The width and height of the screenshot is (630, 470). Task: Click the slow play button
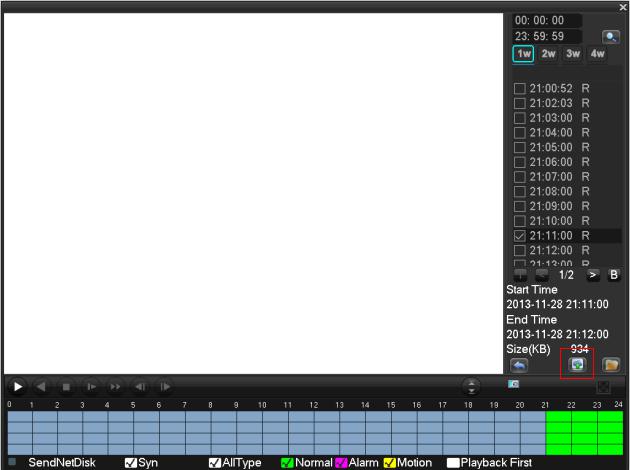(x=91, y=387)
